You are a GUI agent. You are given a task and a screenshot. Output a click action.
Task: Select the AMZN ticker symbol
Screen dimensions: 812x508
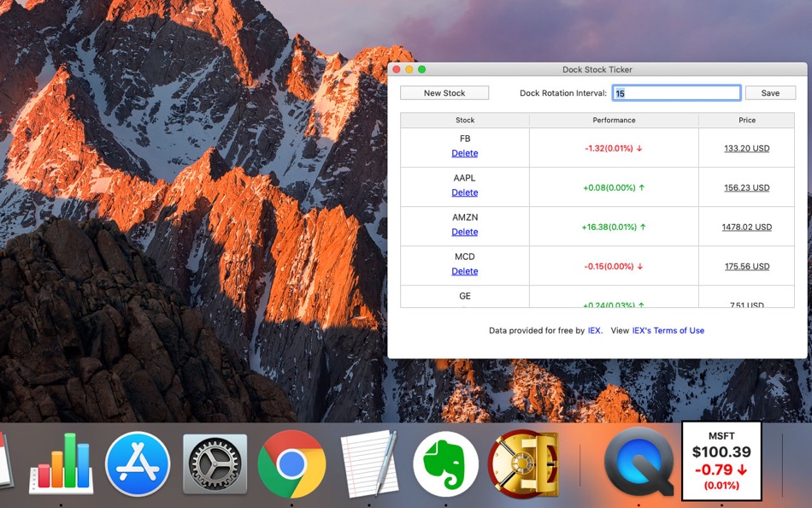click(465, 217)
